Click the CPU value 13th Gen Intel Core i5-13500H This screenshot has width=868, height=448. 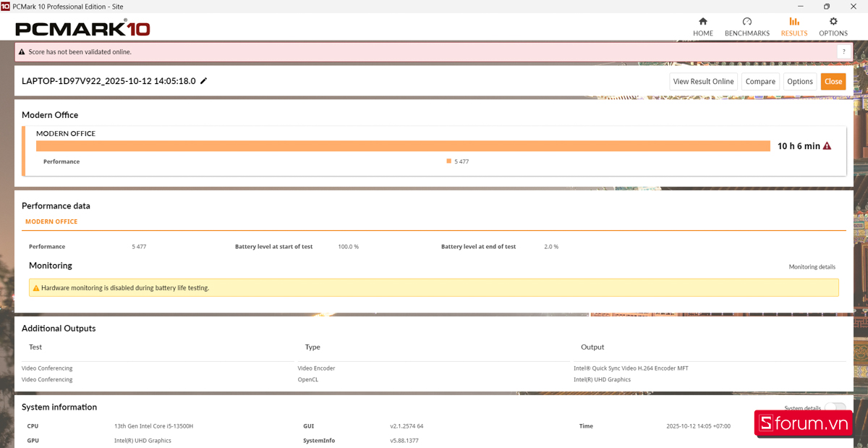153,426
